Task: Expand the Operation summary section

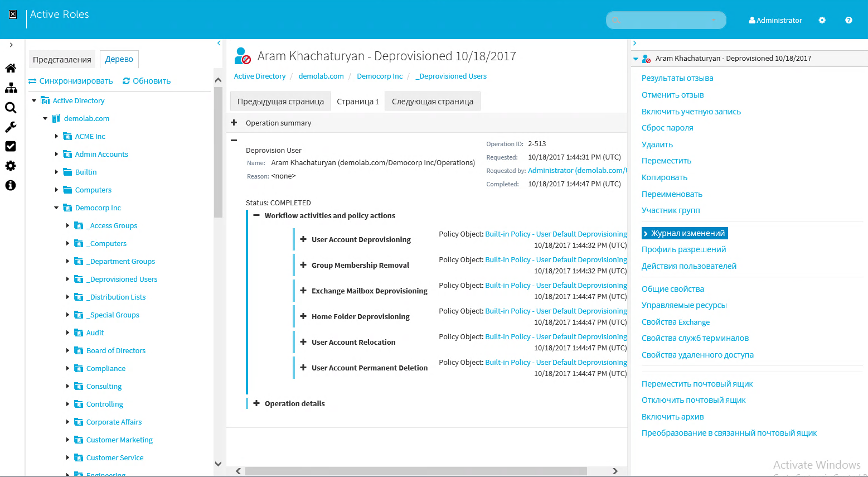Action: (x=234, y=123)
